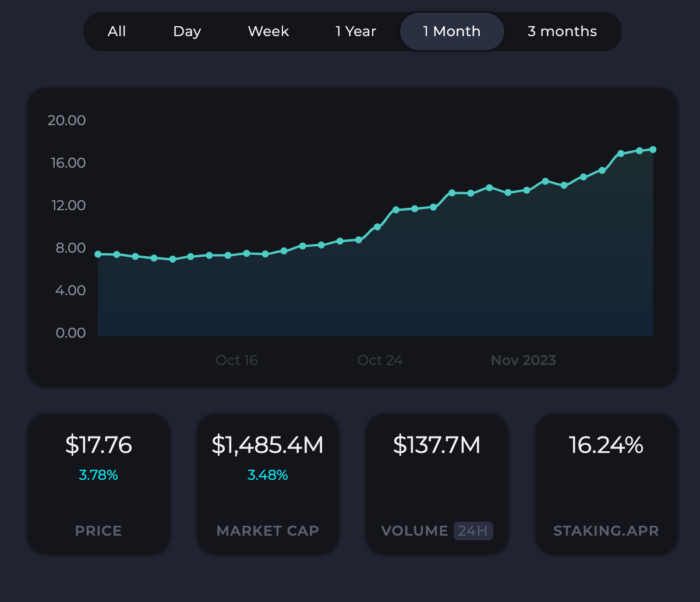Click the 20.00 y-axis label
The width and height of the screenshot is (700, 602).
(66, 121)
